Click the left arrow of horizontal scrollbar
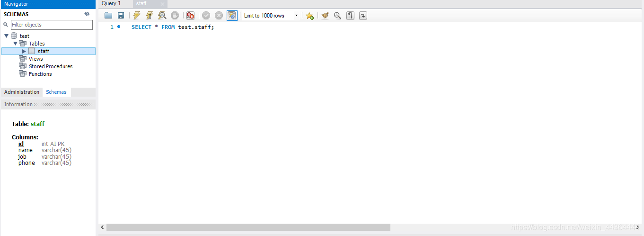644x236 pixels. coord(102,227)
